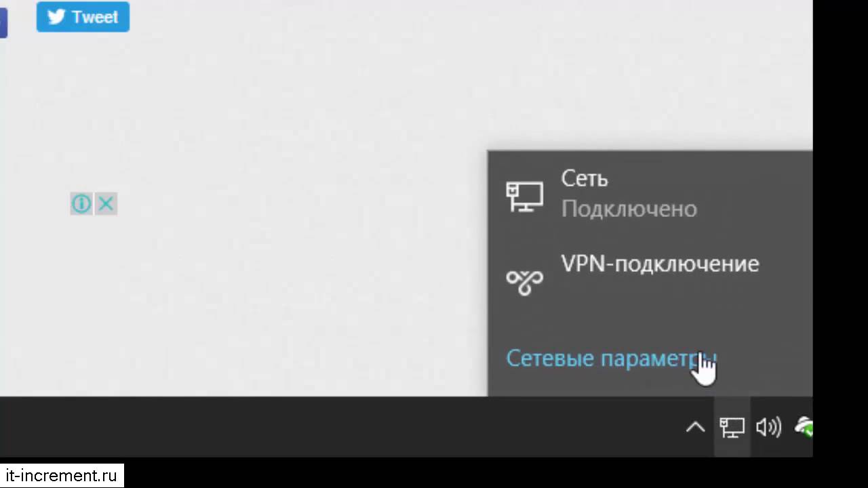Click the VPN knot icon

pos(524,280)
